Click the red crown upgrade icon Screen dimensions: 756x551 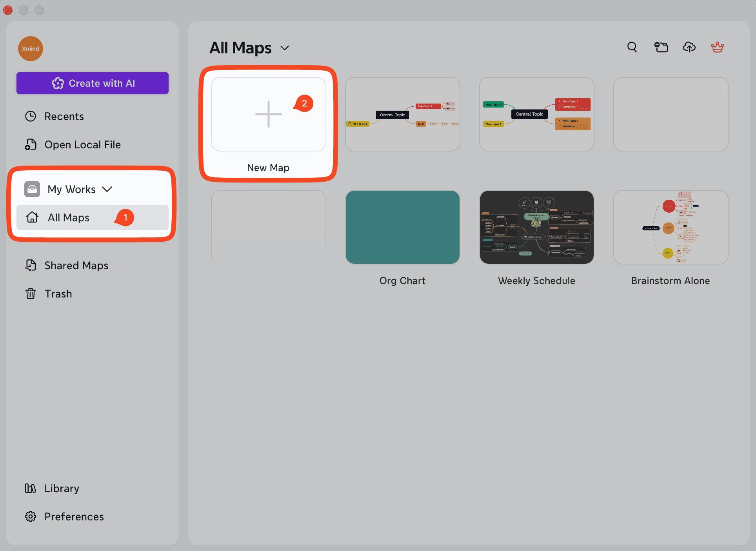[x=717, y=47]
